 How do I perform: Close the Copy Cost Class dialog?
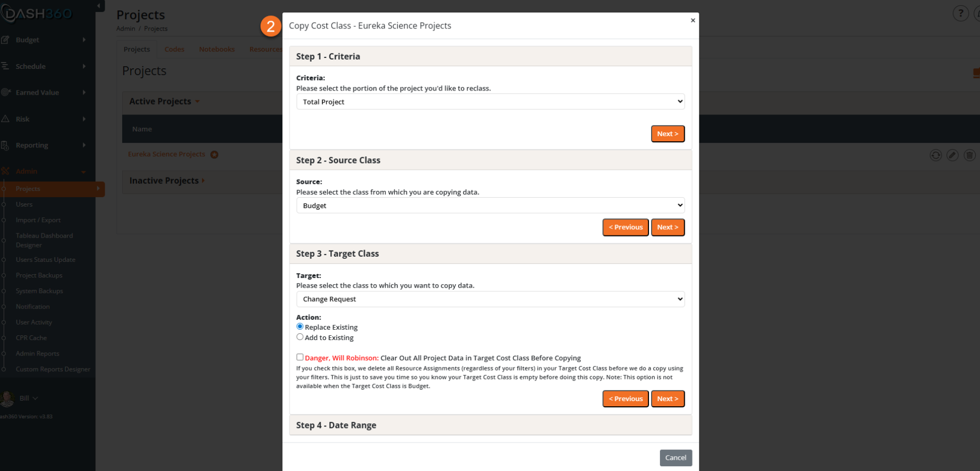[x=693, y=20]
